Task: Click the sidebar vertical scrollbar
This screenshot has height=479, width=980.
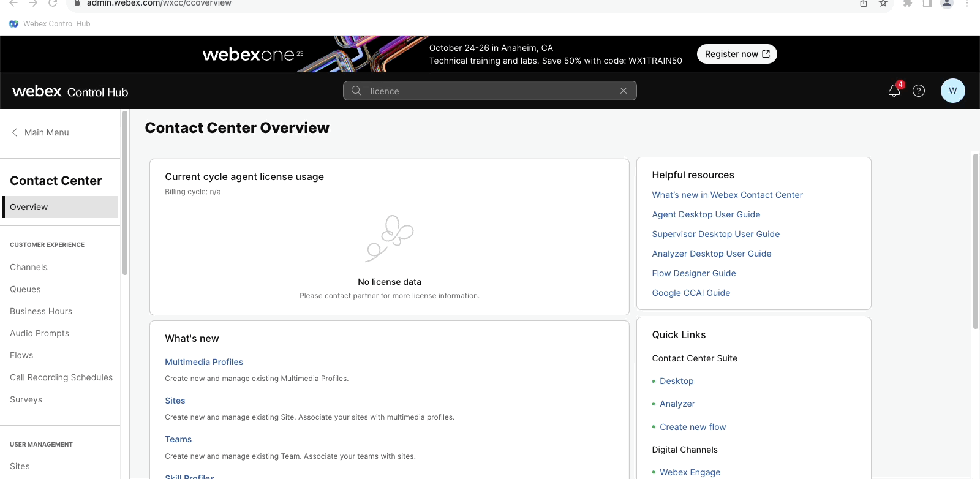Action: coord(125,193)
